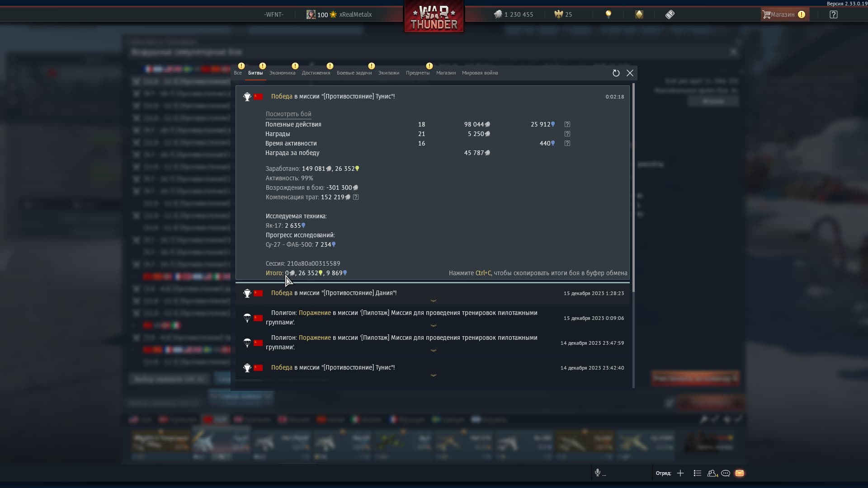Open help for Время активности row
The height and width of the screenshot is (488, 868).
567,143
